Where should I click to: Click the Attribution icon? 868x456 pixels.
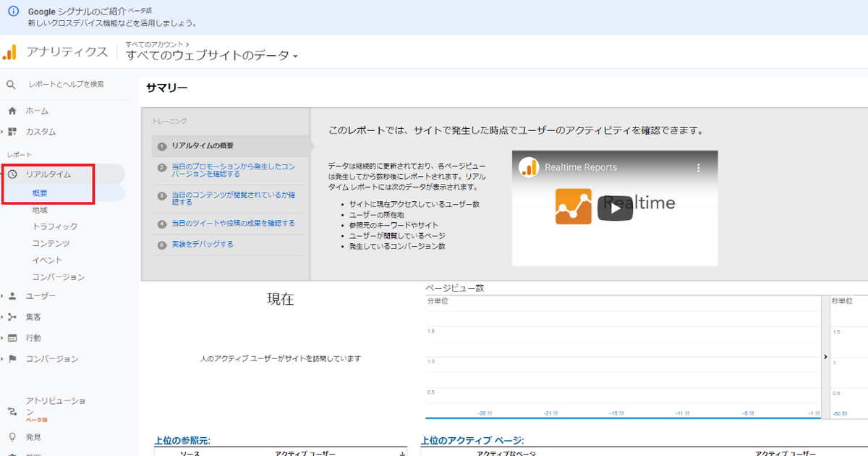tap(12, 411)
